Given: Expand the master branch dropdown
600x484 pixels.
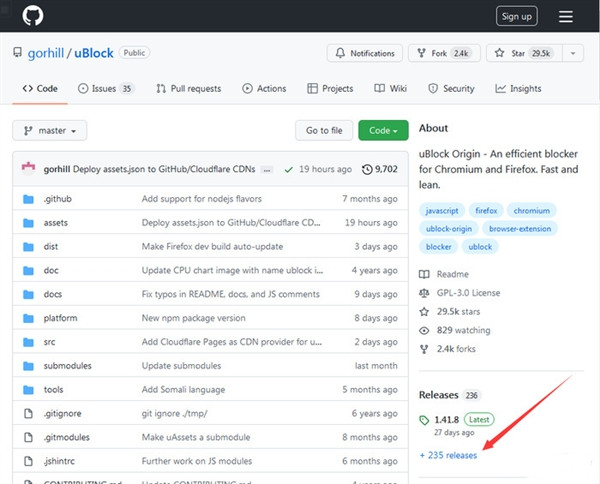Looking at the screenshot, I should tap(49, 131).
